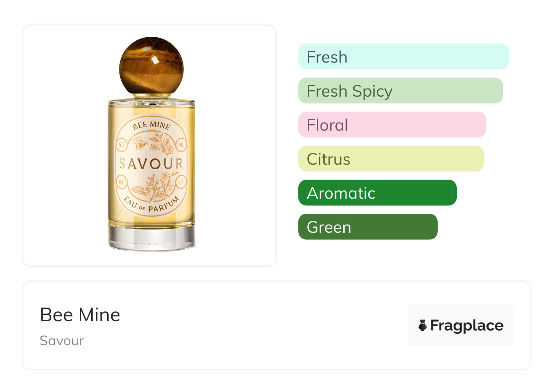Screen dimensions: 553x392
Task: Choose the pink Floral accord bar
Action: coord(392,125)
